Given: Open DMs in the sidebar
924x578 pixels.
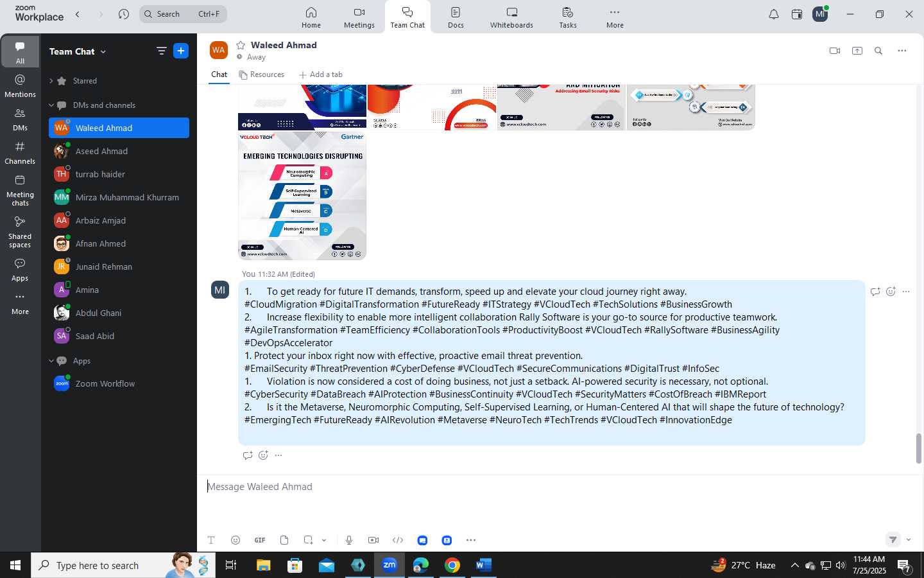Looking at the screenshot, I should coord(20,119).
